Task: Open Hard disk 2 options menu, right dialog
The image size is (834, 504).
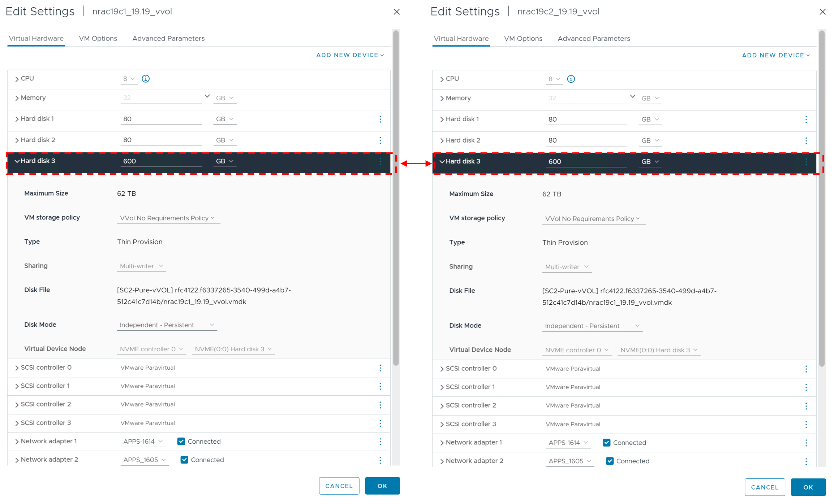Action: point(806,141)
